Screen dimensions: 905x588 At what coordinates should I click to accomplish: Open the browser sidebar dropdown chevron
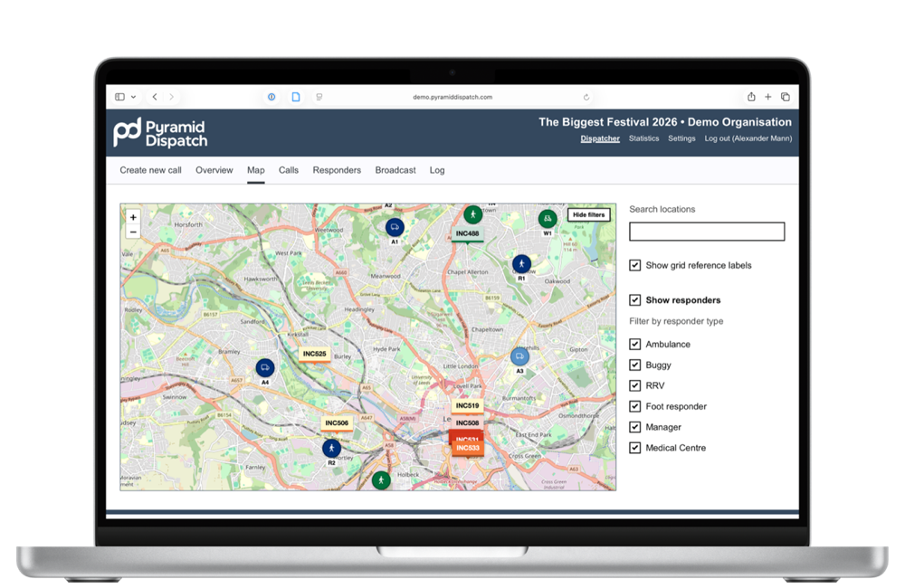132,96
